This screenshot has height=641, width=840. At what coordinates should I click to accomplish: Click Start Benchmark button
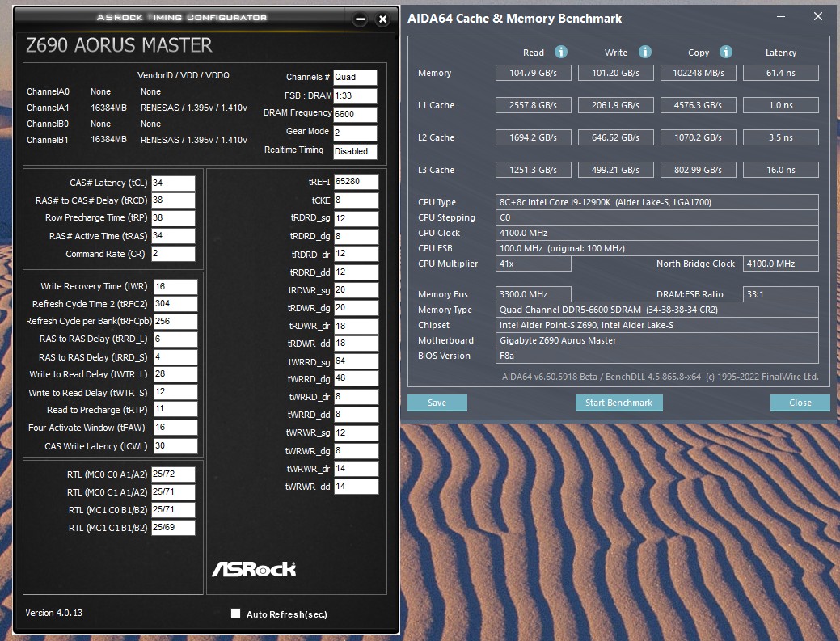click(618, 403)
